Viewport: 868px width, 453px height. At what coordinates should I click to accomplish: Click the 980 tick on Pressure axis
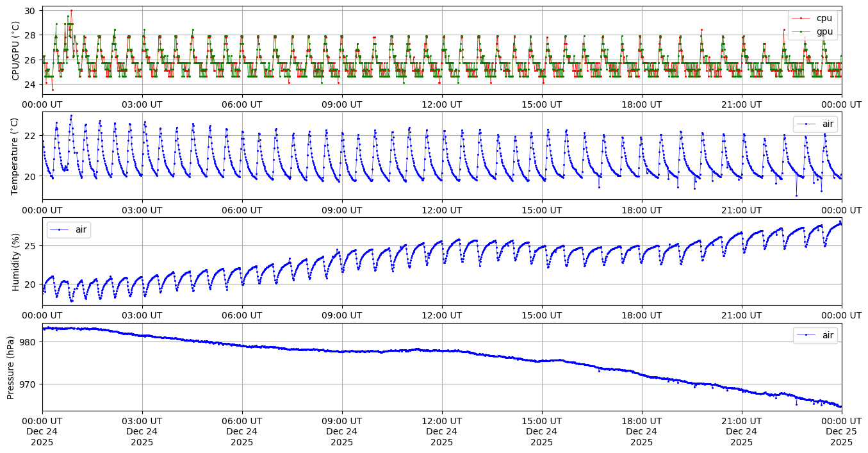click(x=30, y=342)
